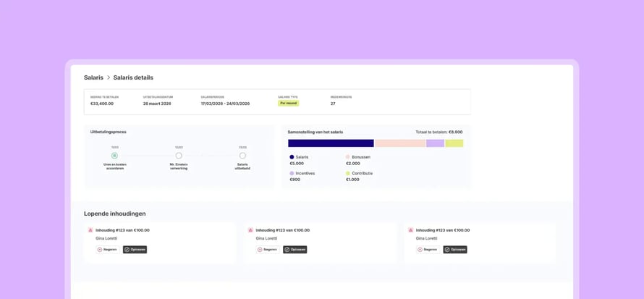Click warning icon on middle Inhouding card
This screenshot has height=299, width=644.
point(250,230)
